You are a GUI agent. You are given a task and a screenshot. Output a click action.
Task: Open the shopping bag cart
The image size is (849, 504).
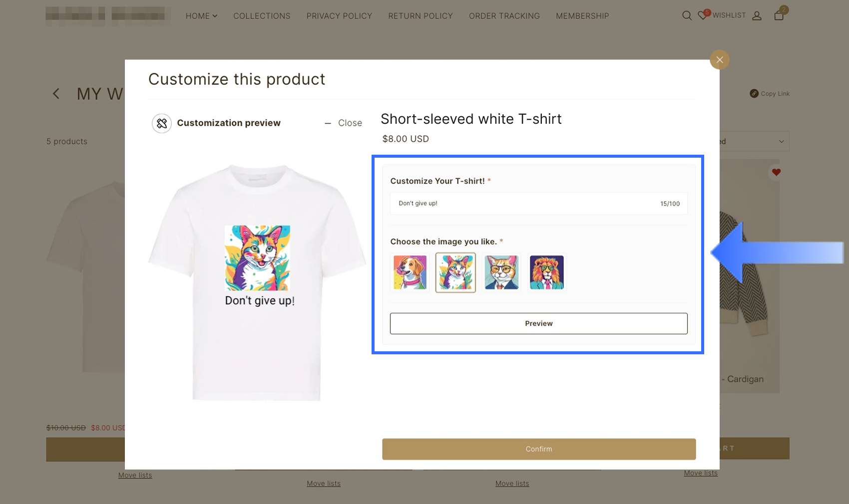click(779, 15)
